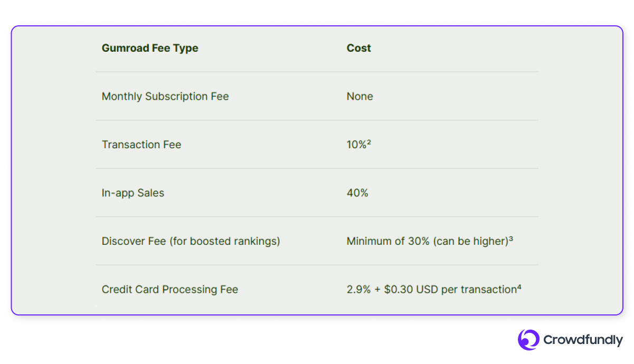Select the Cost column header
This screenshot has width=634, height=364.
359,48
